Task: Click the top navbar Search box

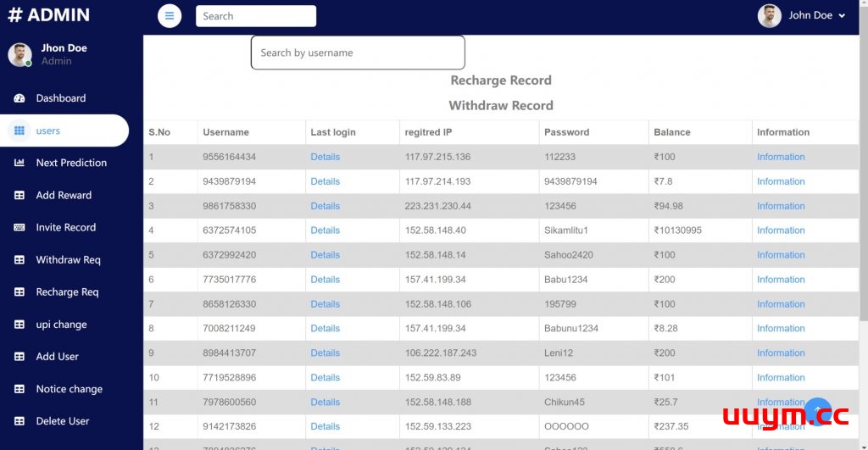Action: click(x=255, y=16)
